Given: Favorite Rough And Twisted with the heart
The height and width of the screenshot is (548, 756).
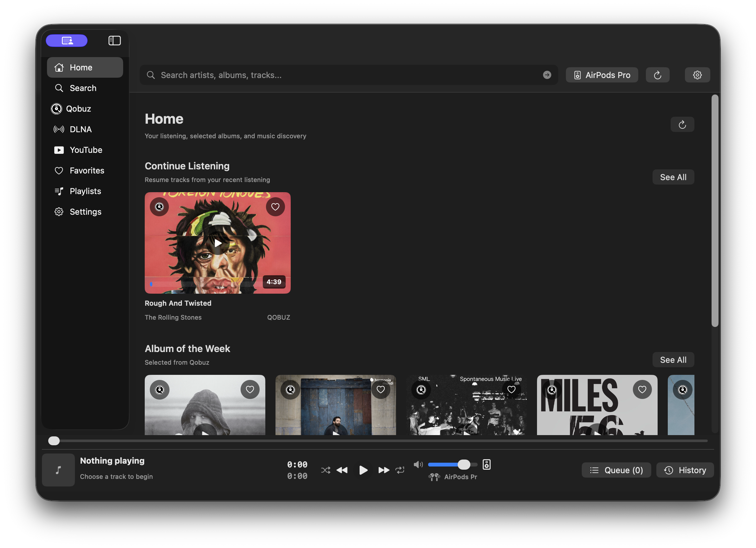Looking at the screenshot, I should click(x=275, y=207).
